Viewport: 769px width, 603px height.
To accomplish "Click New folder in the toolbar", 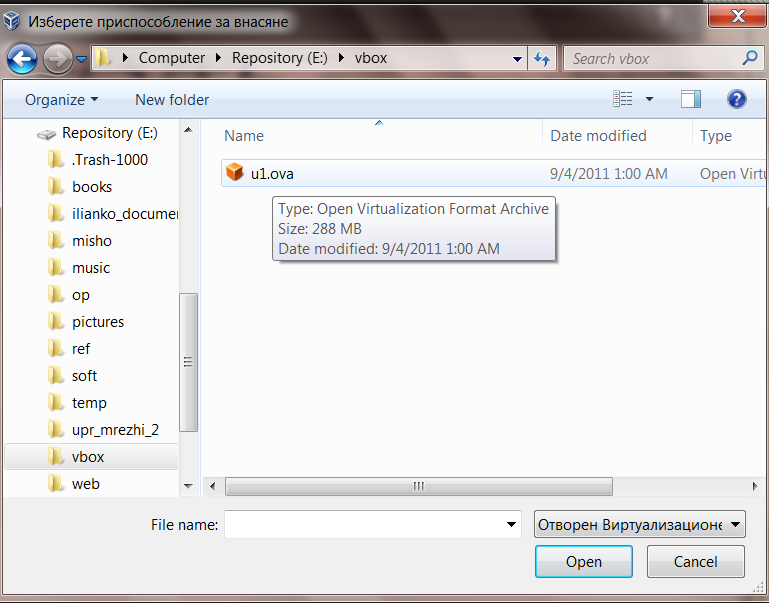I will pyautogui.click(x=172, y=100).
